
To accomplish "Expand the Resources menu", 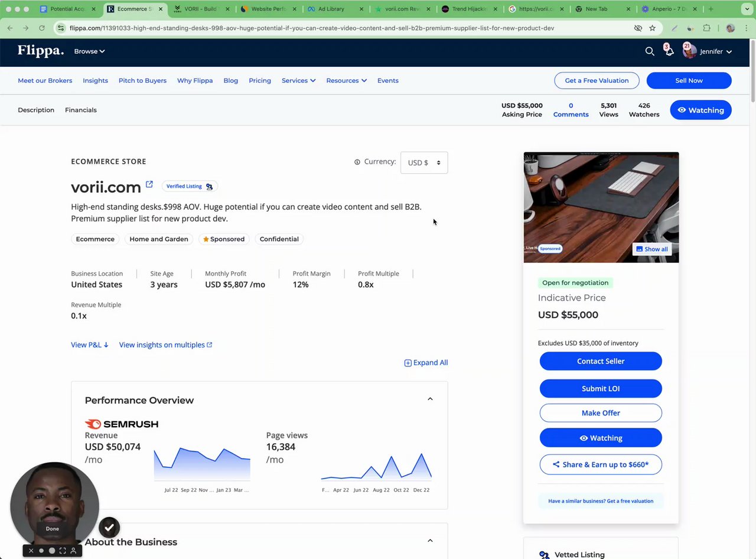I will 346,80.
